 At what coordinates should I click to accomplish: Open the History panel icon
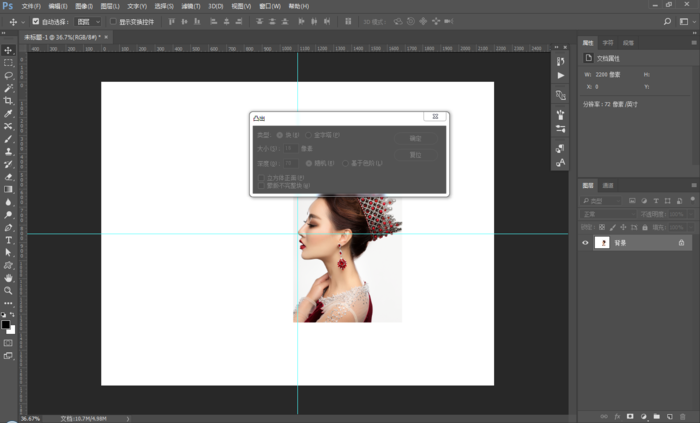click(x=560, y=62)
